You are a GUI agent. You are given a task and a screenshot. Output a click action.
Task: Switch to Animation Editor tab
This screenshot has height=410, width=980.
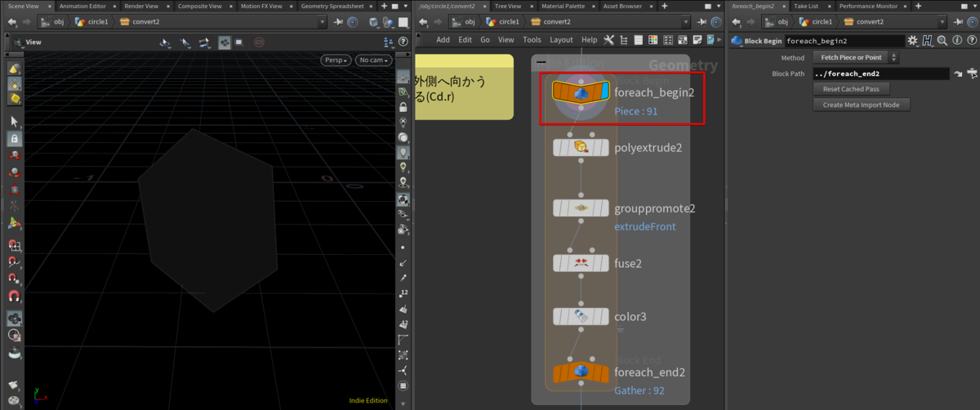tap(82, 6)
